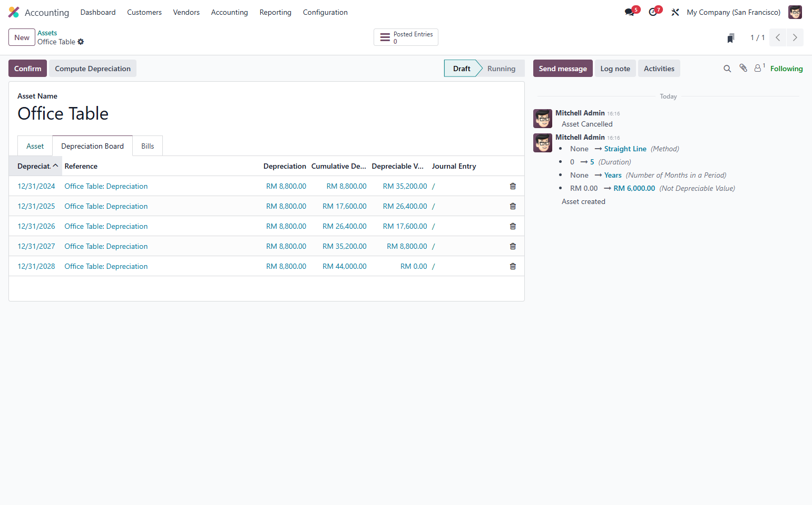The height and width of the screenshot is (505, 812).
Task: Open the Posted Entries stat button
Action: tap(406, 37)
